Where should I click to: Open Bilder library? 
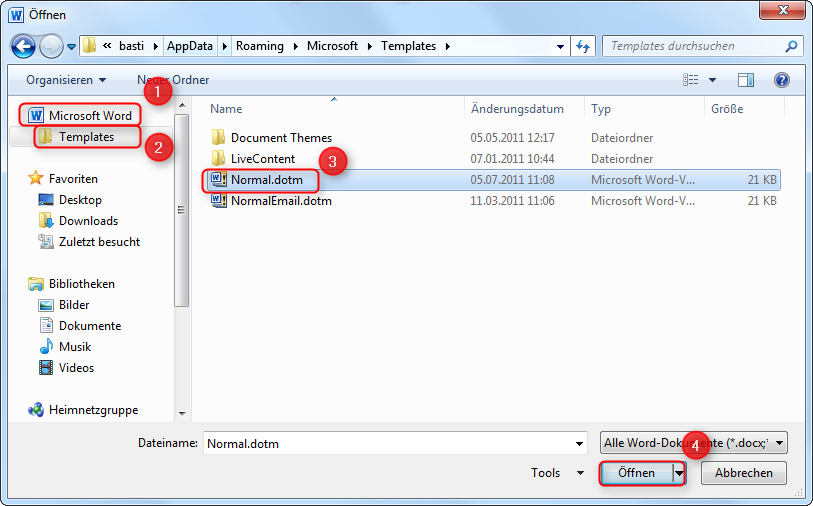coord(64,305)
